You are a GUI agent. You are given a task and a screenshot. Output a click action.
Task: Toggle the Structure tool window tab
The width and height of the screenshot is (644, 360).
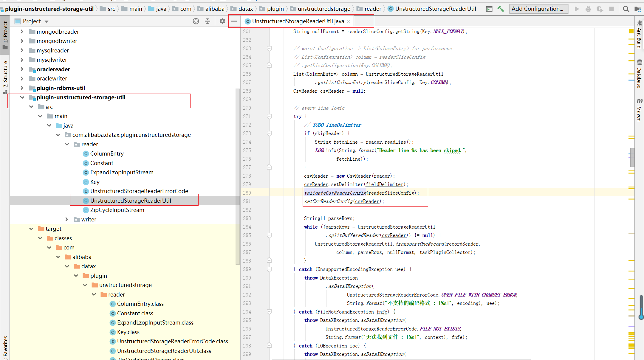(x=5, y=75)
